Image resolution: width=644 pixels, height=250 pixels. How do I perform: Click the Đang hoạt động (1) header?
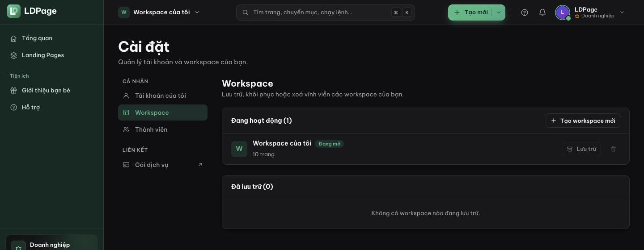click(262, 121)
